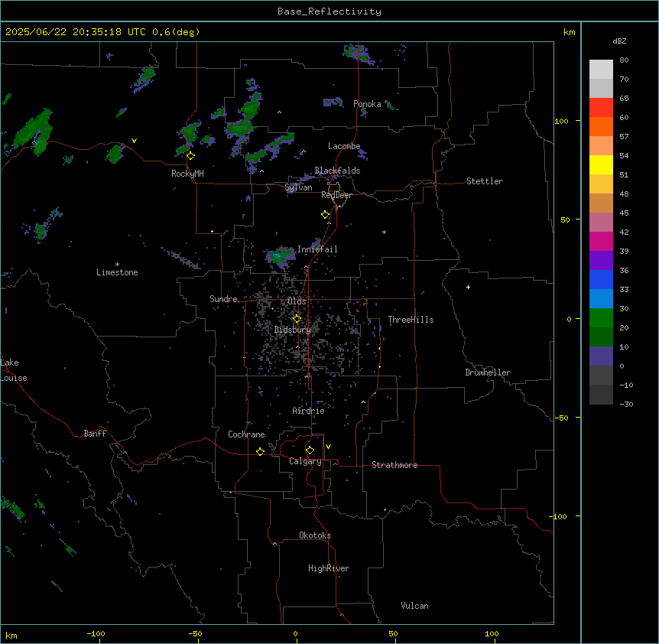Click the RedDeer city label
This screenshot has height=644, width=659.
tap(336, 195)
